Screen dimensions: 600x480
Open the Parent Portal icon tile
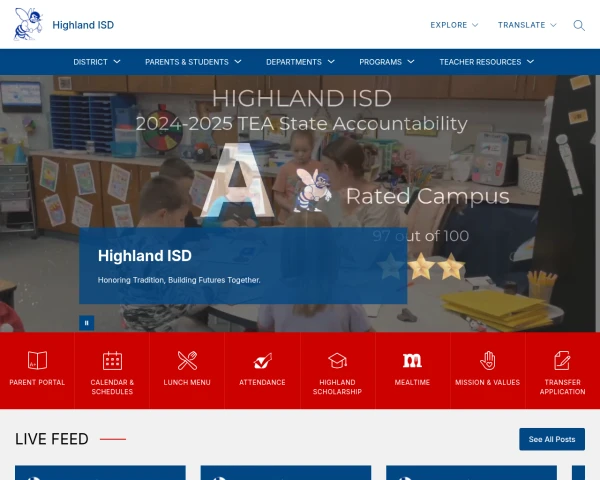tap(37, 361)
